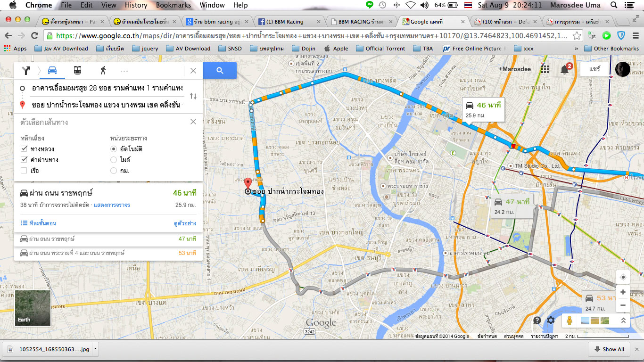Open more travel modes (three dots)
Viewport: 644px width, 362px height.
pos(124,71)
